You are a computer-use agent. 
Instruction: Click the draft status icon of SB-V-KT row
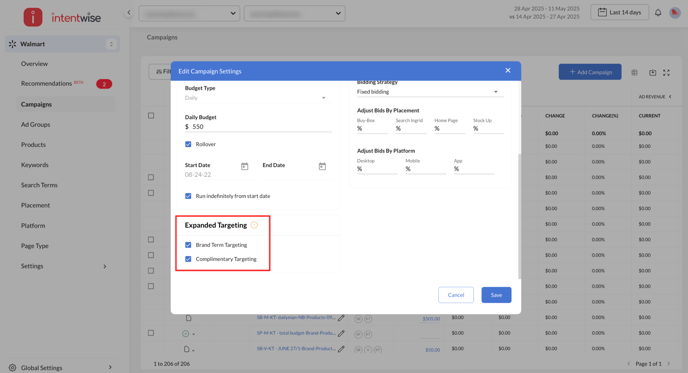pyautogui.click(x=186, y=349)
